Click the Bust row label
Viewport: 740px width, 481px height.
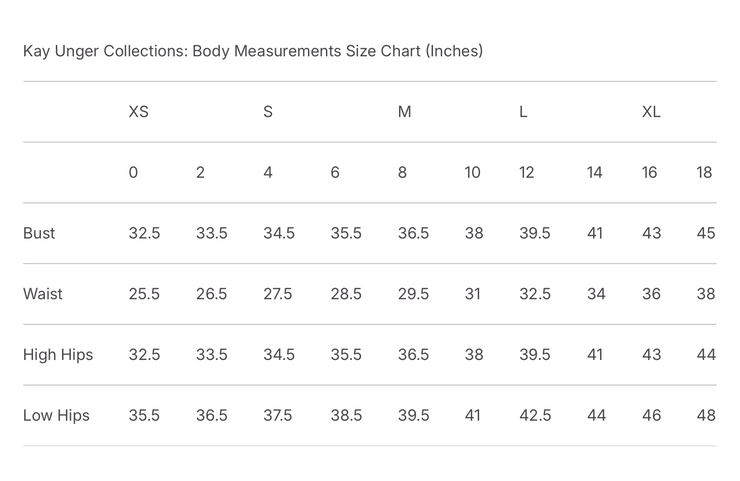pos(39,233)
